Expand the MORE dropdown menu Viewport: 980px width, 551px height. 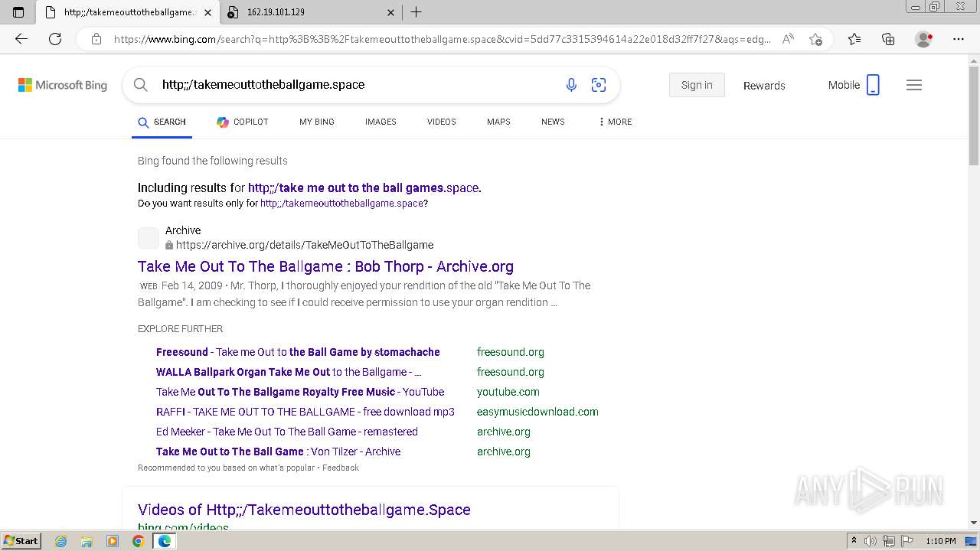coord(615,122)
